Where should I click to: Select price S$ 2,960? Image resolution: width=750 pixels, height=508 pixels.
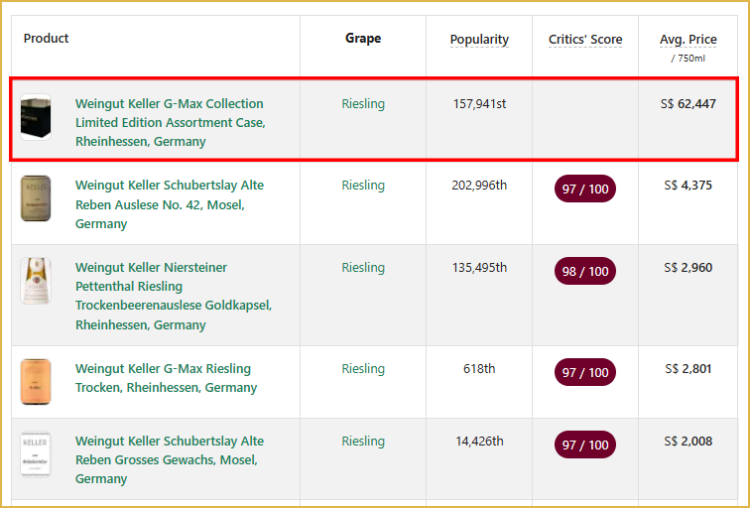(688, 267)
